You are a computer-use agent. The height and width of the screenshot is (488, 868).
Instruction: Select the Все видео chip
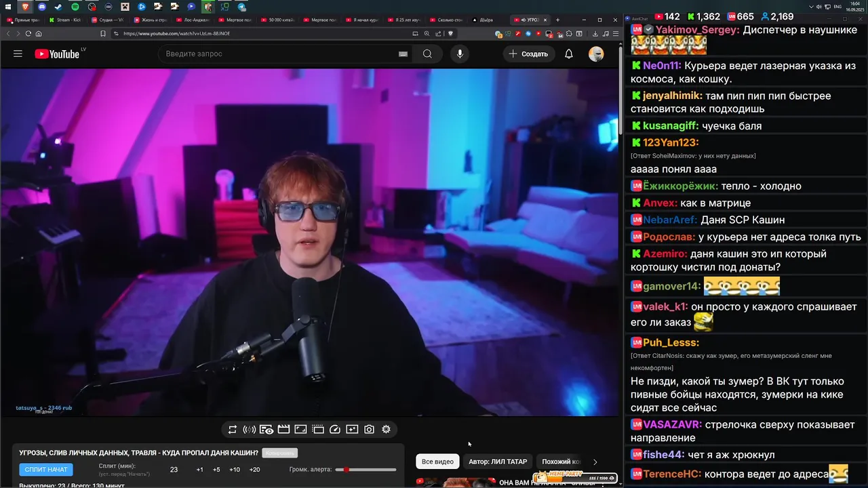[437, 462]
